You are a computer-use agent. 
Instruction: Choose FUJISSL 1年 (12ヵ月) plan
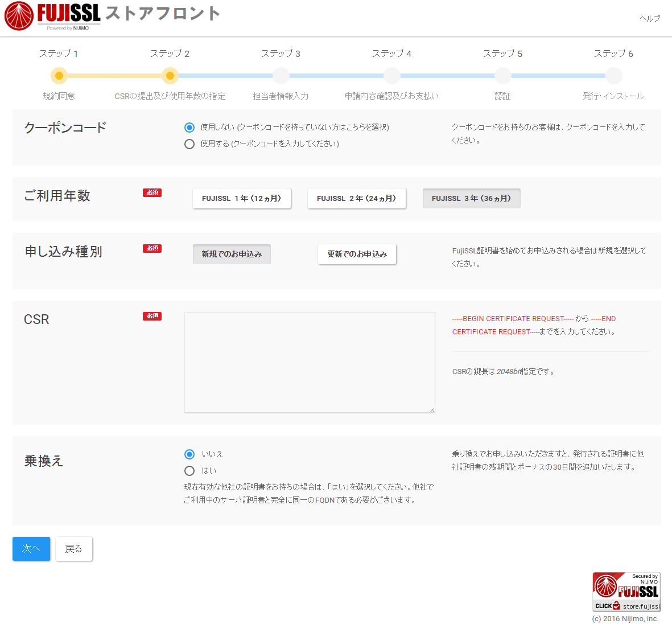pos(242,199)
